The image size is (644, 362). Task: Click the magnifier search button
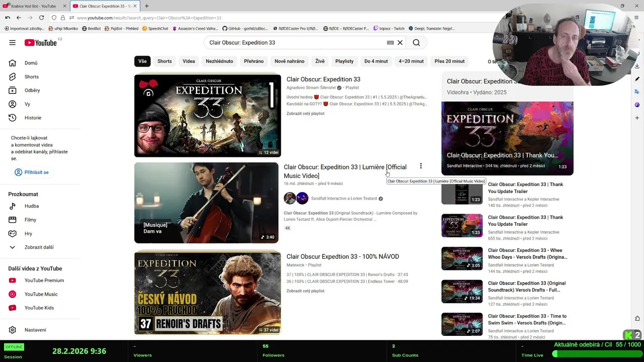coord(416,43)
